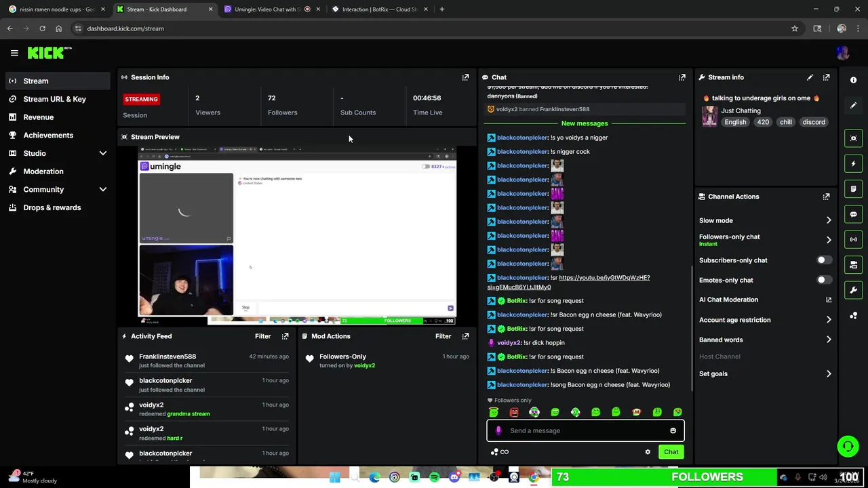The image size is (868, 488).
Task: Click the stream preview video
Action: pos(297,235)
